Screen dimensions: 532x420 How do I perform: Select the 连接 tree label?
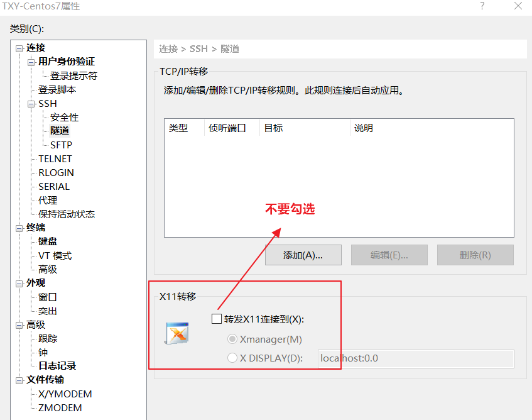coord(36,48)
